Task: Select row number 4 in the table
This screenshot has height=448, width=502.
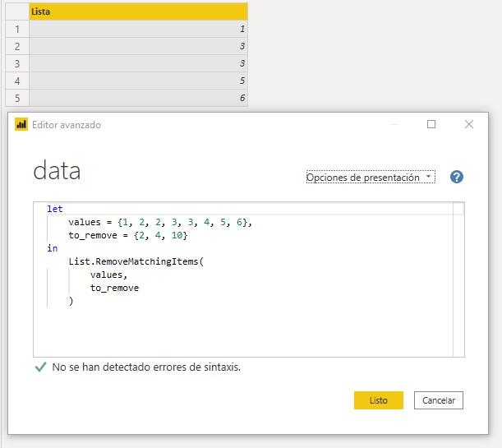Action: tap(16, 81)
